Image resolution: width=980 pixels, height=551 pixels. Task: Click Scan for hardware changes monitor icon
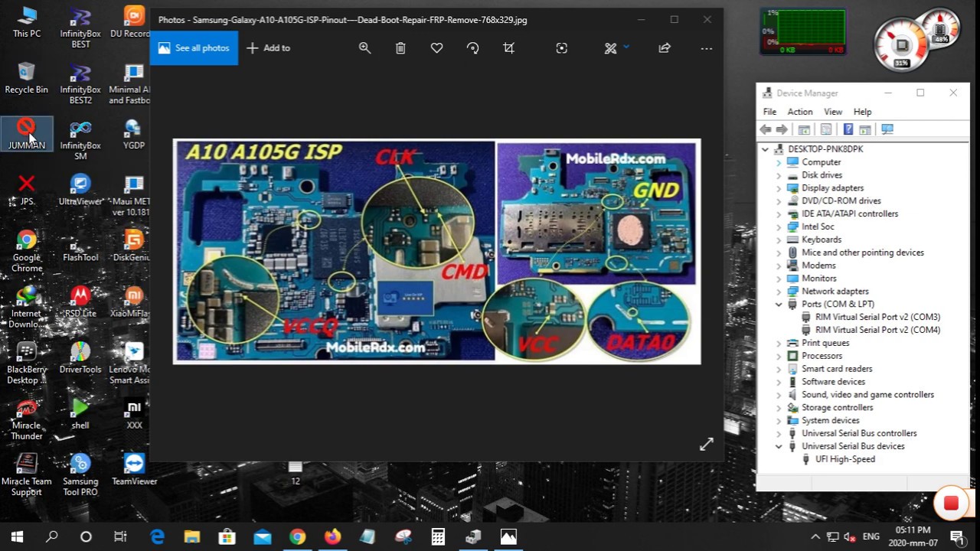(x=887, y=129)
